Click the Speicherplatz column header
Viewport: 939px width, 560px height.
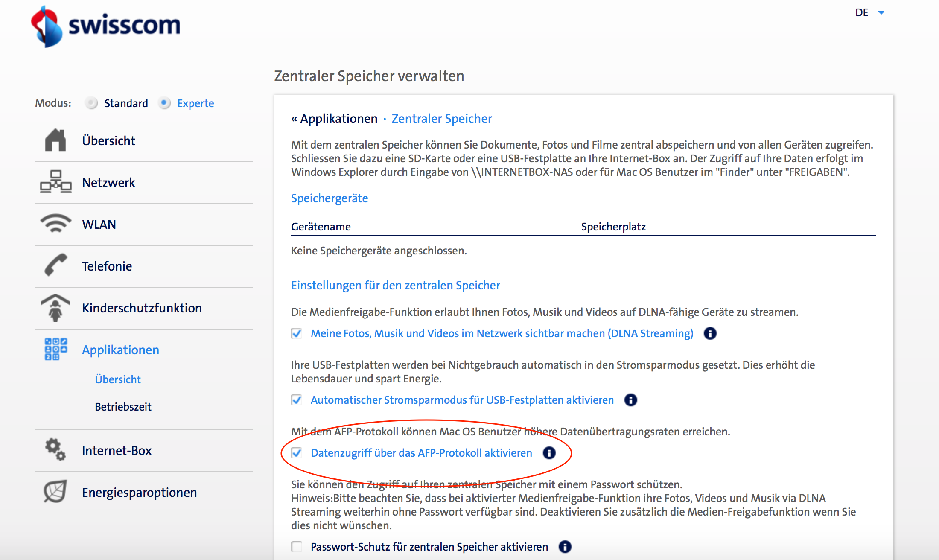pyautogui.click(x=613, y=226)
